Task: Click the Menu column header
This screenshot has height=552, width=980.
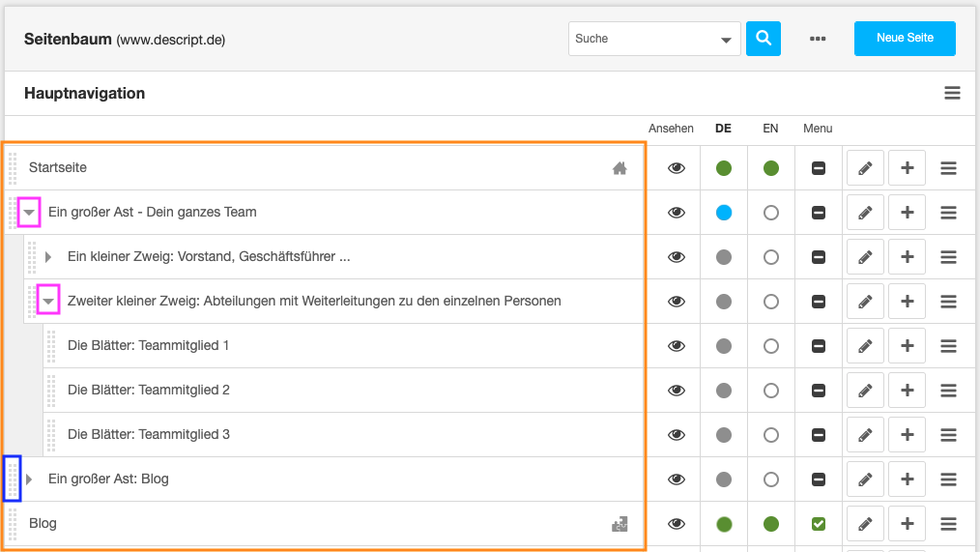Action: 818,129
